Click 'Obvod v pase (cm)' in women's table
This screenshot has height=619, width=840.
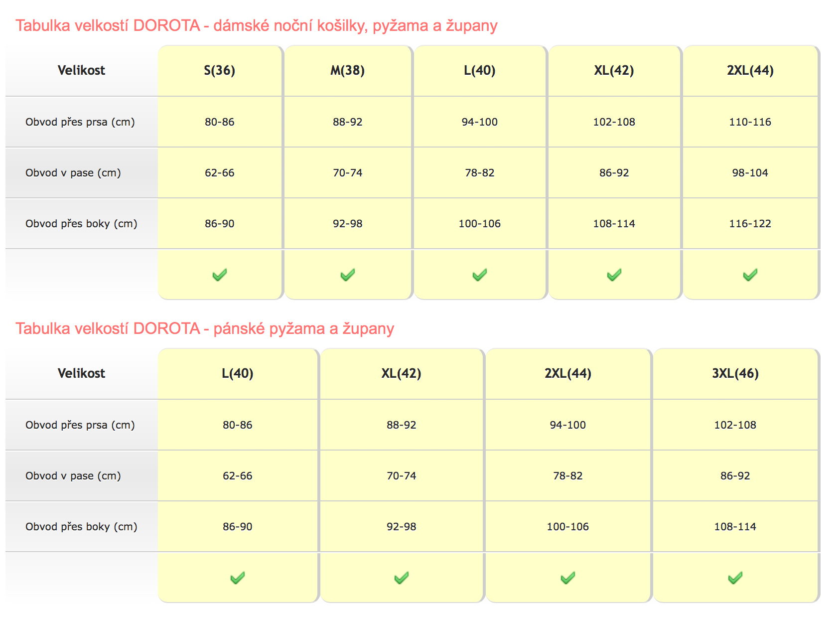coord(73,173)
